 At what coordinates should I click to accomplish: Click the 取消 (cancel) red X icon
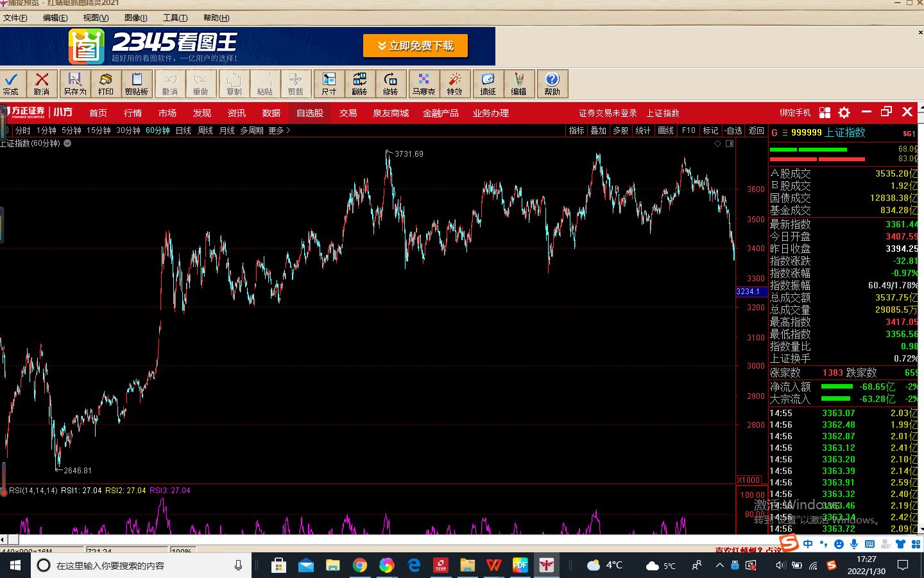click(x=42, y=84)
